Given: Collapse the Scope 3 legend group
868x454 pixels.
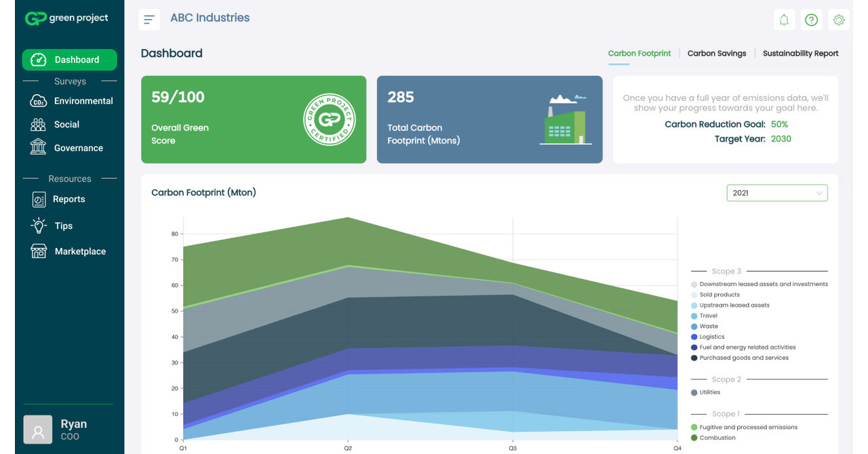Looking at the screenshot, I should click(x=726, y=270).
